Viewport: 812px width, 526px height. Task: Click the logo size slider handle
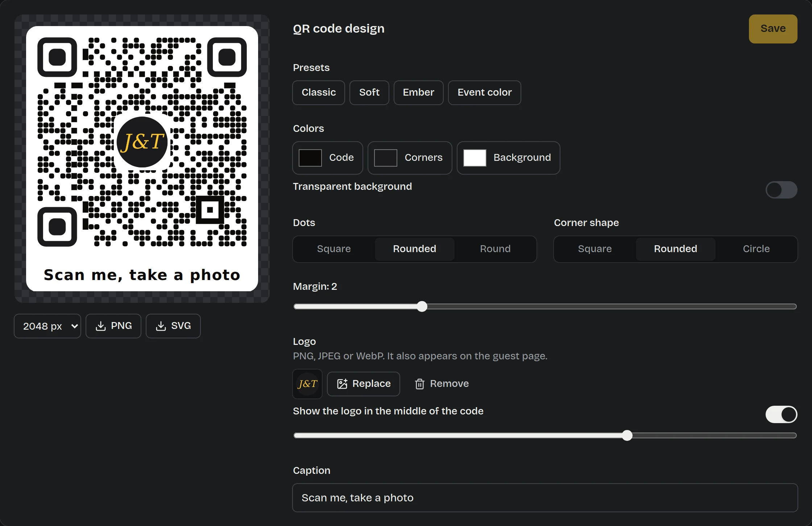point(627,435)
